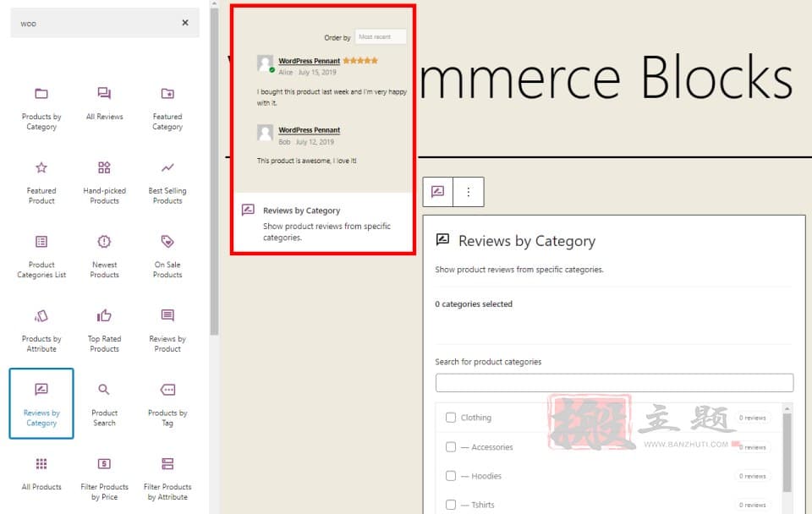The image size is (812, 514).
Task: Click the five-star rating in preview
Action: [360, 61]
